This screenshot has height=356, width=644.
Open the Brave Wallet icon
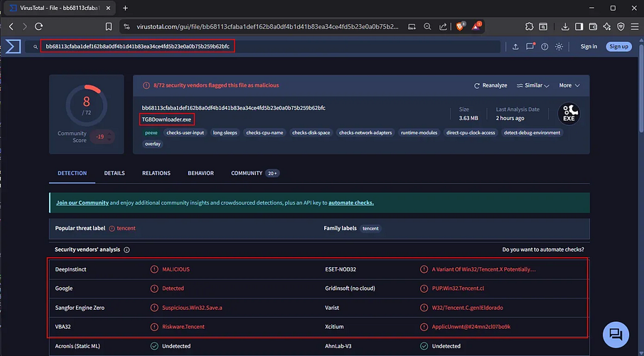point(593,27)
